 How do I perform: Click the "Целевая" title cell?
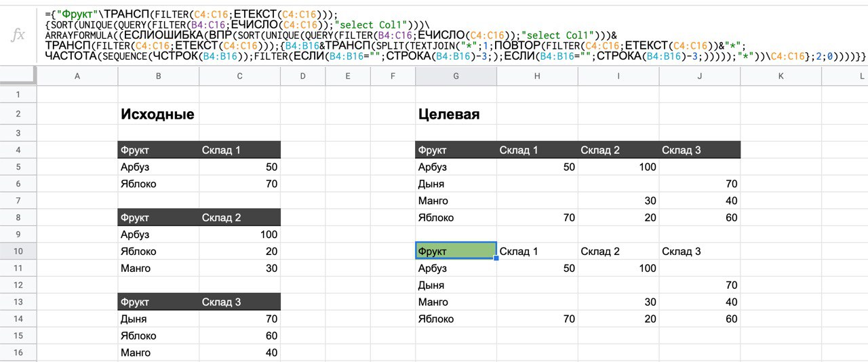pyautogui.click(x=456, y=114)
